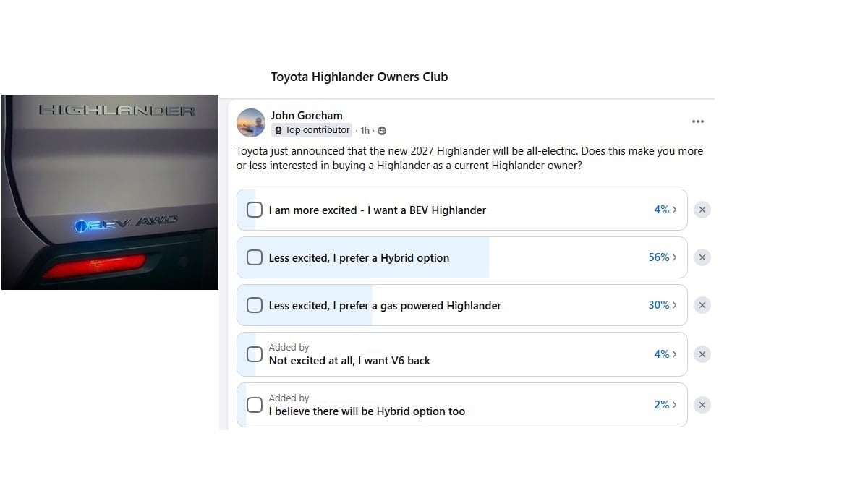This screenshot has width=868, height=488.
Task: Check the 'Not excited at all, V6' box
Action: [255, 354]
